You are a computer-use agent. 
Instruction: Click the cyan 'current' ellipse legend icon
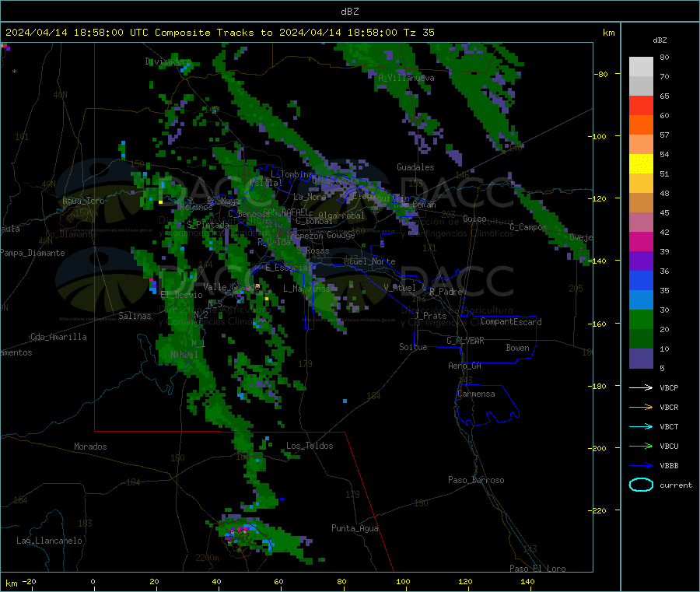pos(641,485)
